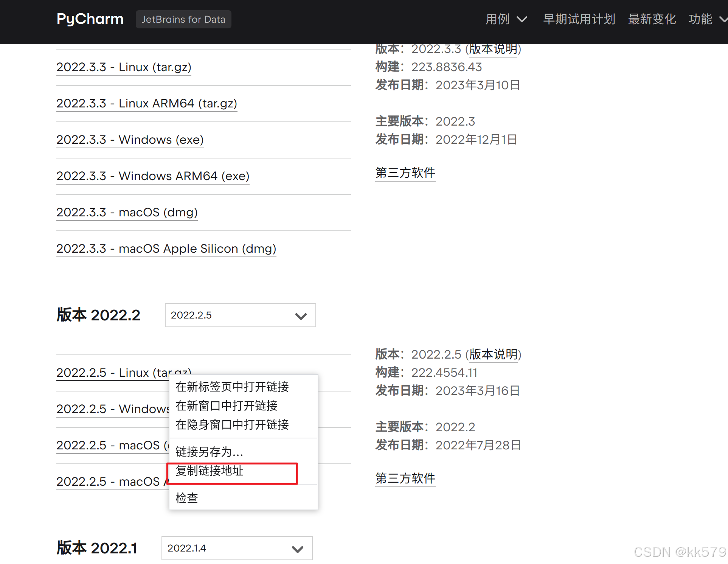Open 版本说明 for version 2022.2.5
Image resolution: width=728 pixels, height=564 pixels.
click(493, 354)
